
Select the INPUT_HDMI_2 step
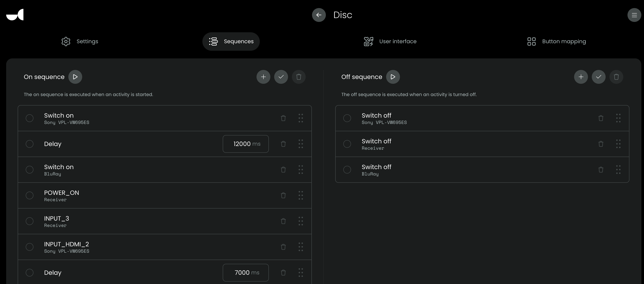coord(30,247)
